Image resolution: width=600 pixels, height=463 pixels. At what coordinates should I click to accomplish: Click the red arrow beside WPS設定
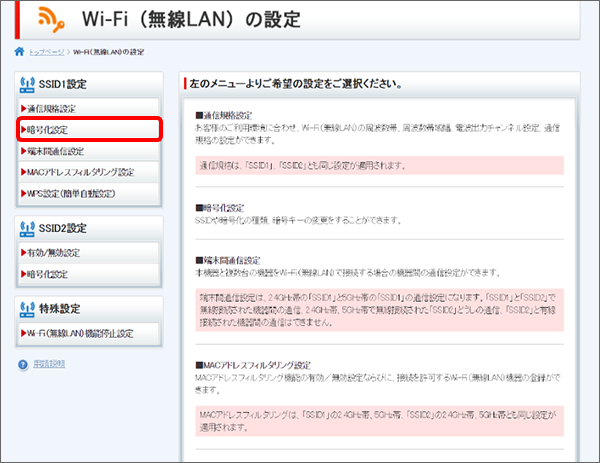pos(24,194)
